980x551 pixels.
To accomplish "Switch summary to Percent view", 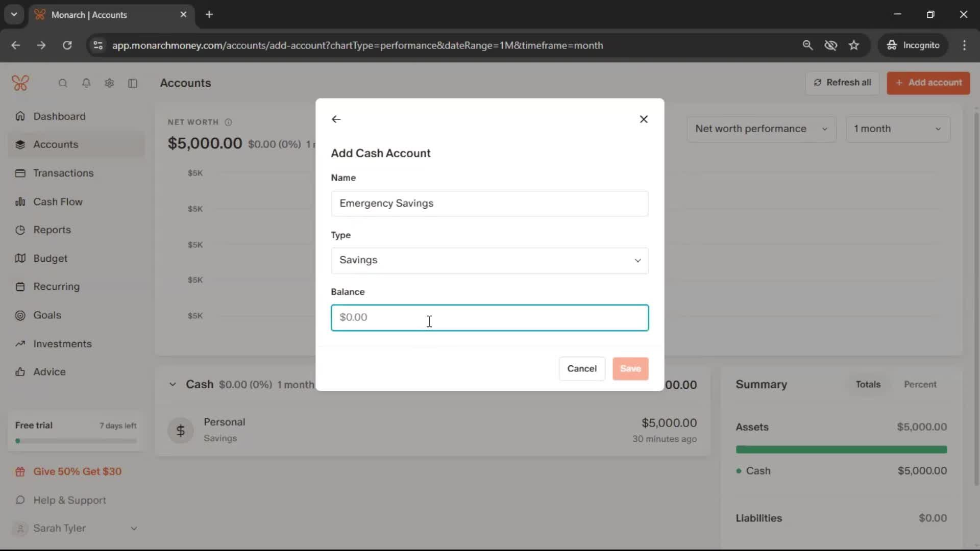I will click(920, 384).
